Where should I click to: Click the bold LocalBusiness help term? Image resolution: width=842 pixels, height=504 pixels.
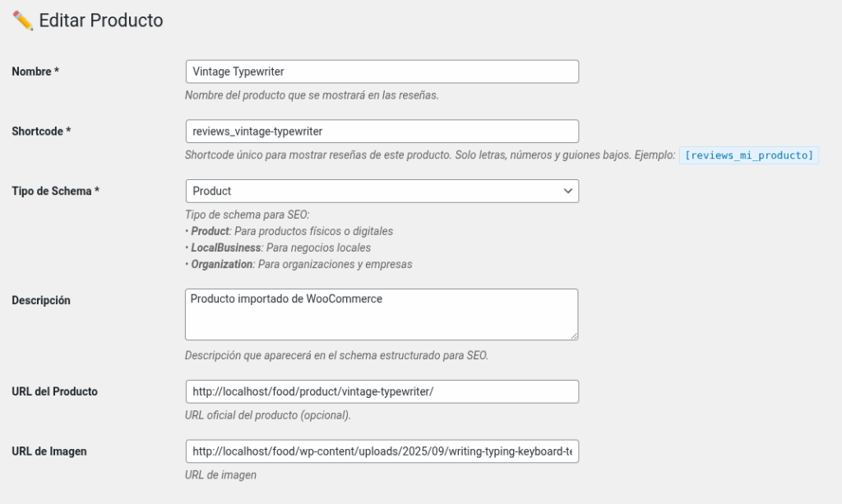click(226, 247)
